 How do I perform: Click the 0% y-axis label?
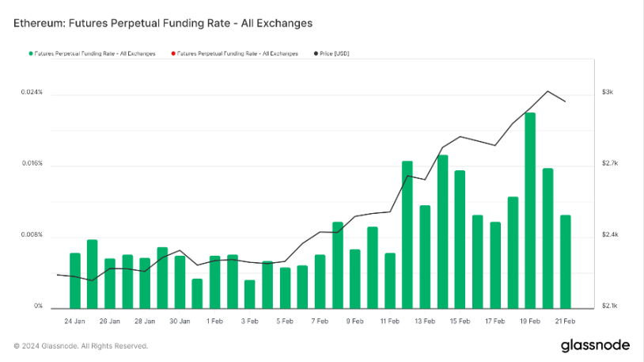click(38, 306)
